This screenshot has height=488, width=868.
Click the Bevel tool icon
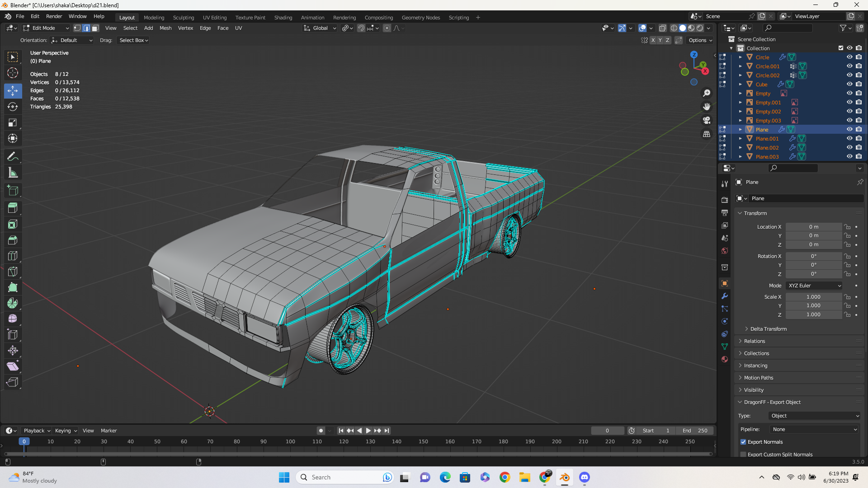pos(13,240)
